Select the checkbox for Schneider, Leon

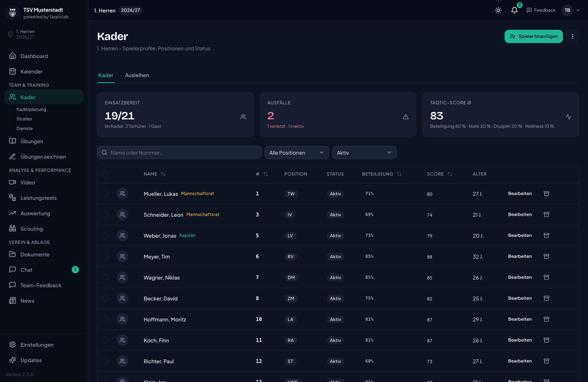pyautogui.click(x=105, y=214)
